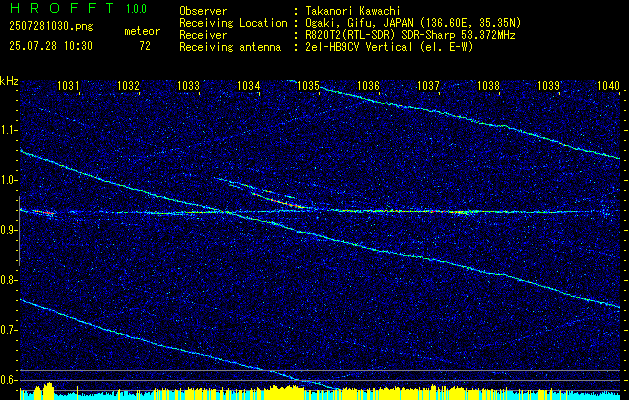Click the Receiving antenna label
Viewport: 629px width, 400px height.
230,47
